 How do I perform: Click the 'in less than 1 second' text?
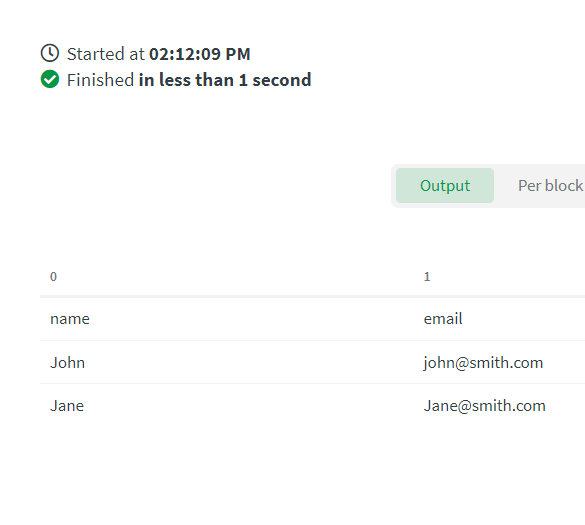pyautogui.click(x=225, y=80)
